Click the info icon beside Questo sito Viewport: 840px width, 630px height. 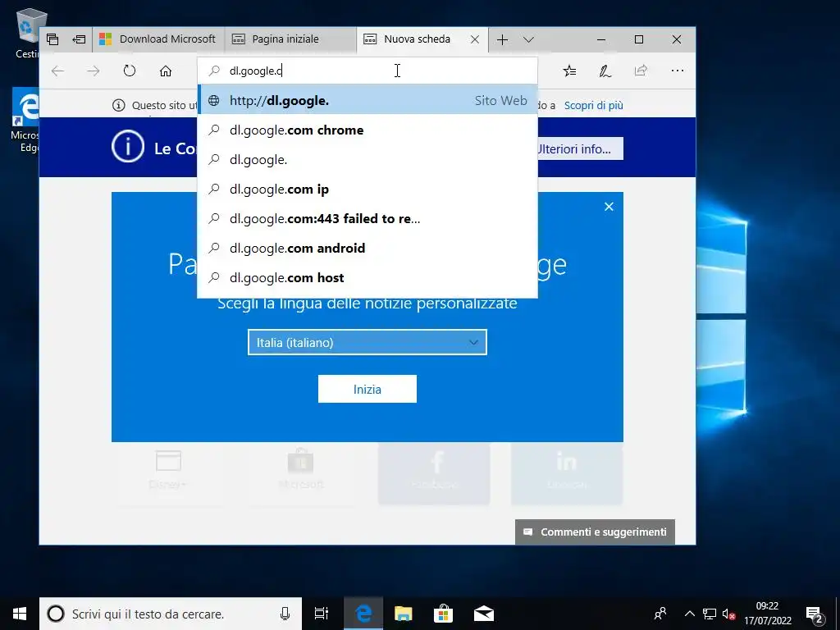click(118, 106)
